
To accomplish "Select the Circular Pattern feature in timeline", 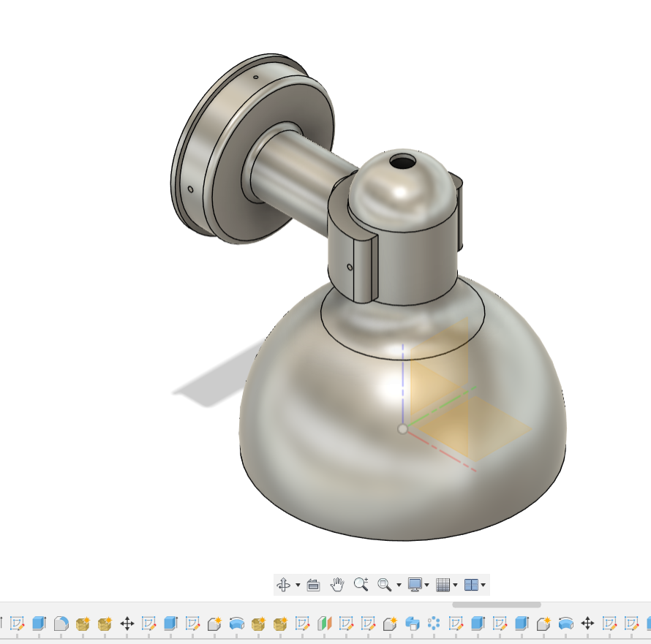I will [434, 624].
